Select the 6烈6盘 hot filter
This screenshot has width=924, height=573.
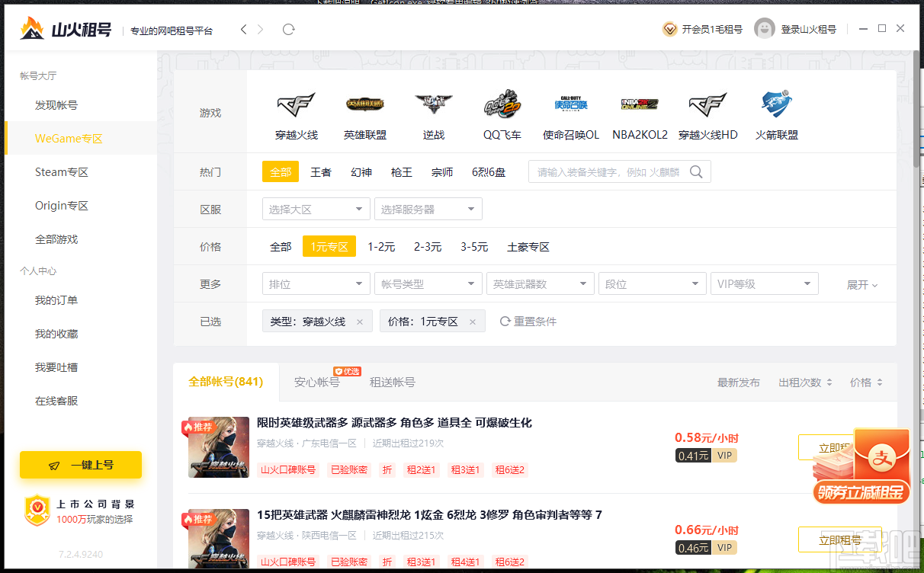[x=489, y=172]
